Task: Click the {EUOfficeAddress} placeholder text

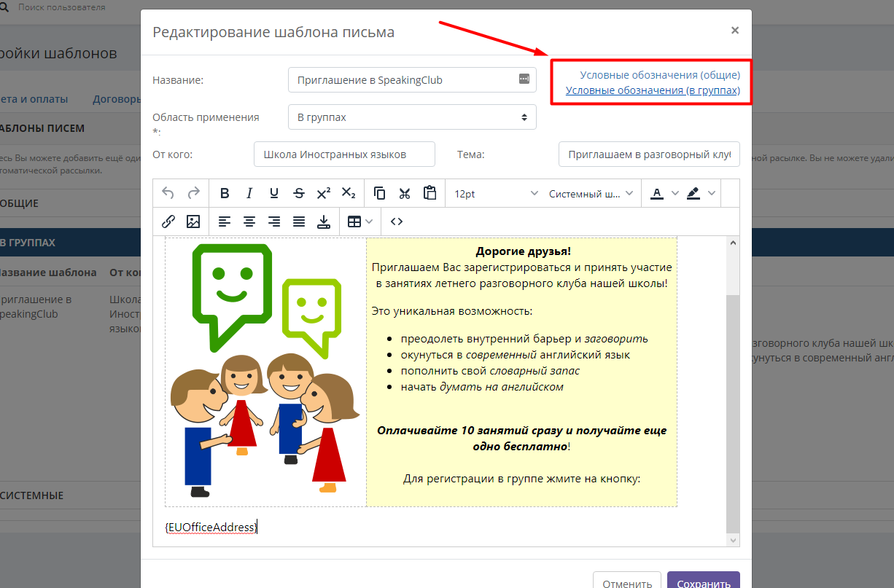Action: coord(211,527)
